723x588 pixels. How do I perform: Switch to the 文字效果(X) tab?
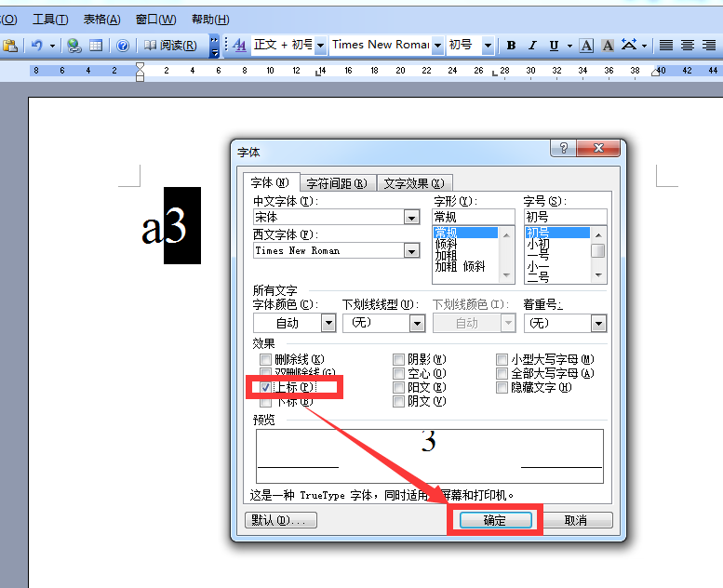(x=414, y=183)
